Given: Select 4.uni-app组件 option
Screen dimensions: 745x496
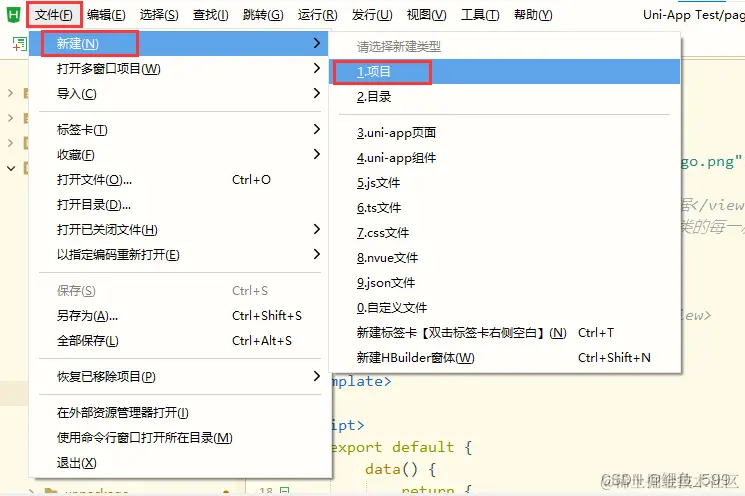Looking at the screenshot, I should tap(505, 158).
